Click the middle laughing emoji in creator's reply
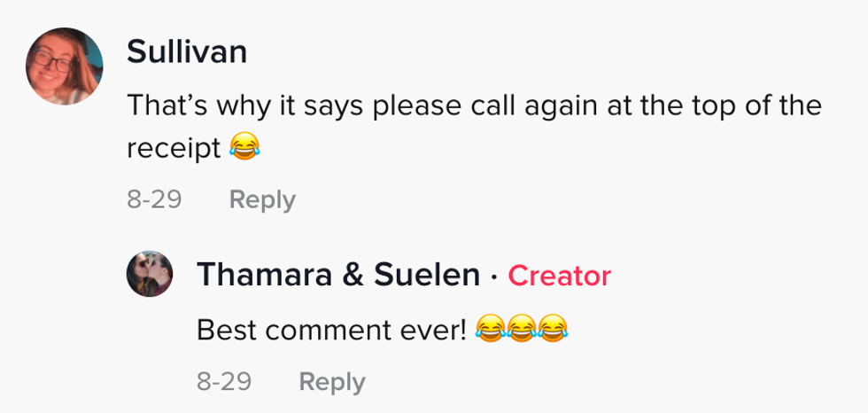 pyautogui.click(x=522, y=330)
